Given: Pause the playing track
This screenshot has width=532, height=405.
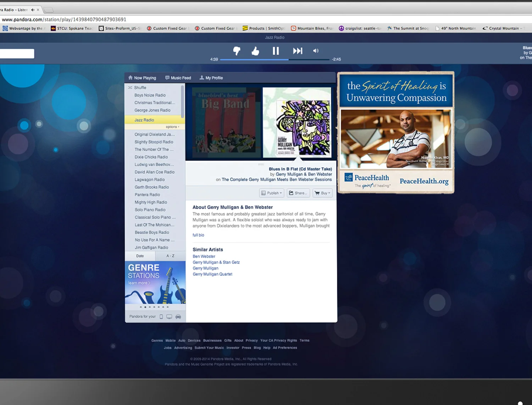Looking at the screenshot, I should (x=276, y=51).
